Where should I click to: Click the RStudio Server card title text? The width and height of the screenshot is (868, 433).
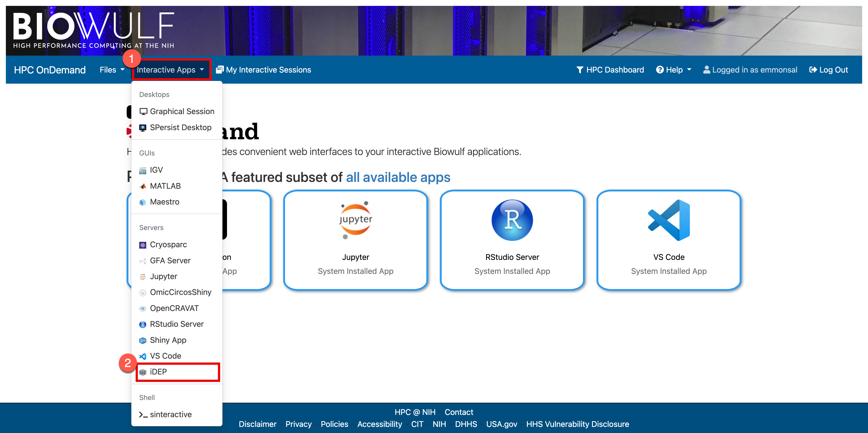click(512, 257)
